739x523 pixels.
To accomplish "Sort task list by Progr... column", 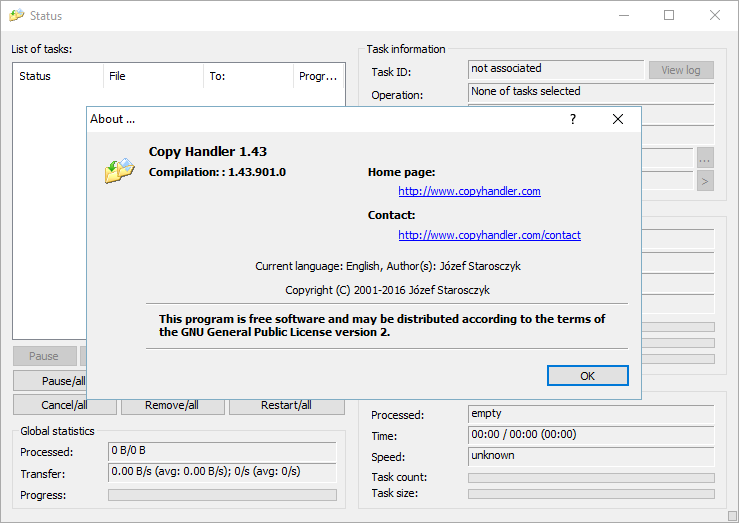I will pyautogui.click(x=319, y=76).
